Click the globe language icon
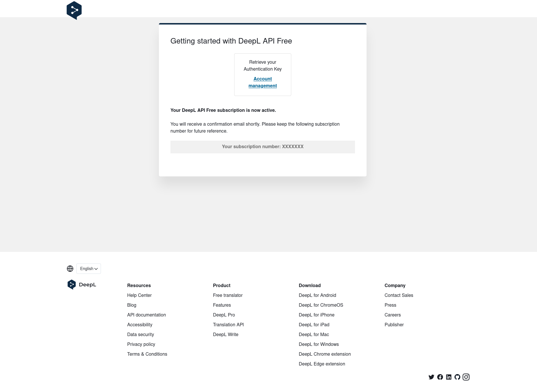 point(70,269)
